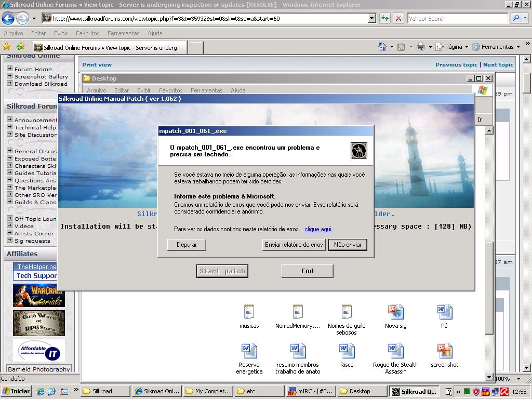Refresh the page with the green arrows icon
The width and height of the screenshot is (532, 399).
click(385, 18)
